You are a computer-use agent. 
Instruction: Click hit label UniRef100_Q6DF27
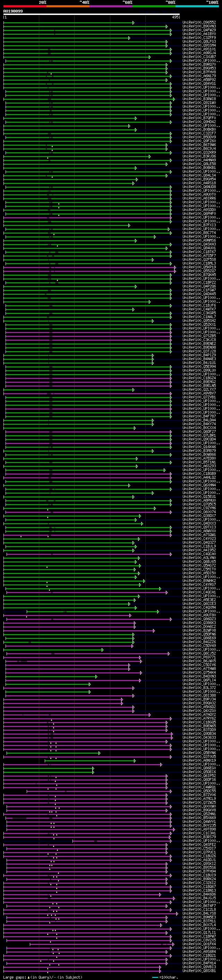tap(199, 432)
